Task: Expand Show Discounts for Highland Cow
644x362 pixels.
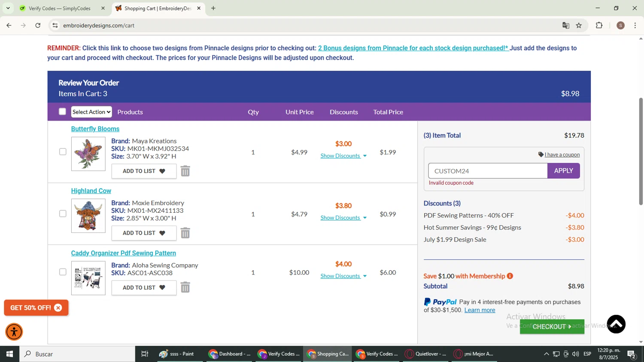Action: click(343, 217)
